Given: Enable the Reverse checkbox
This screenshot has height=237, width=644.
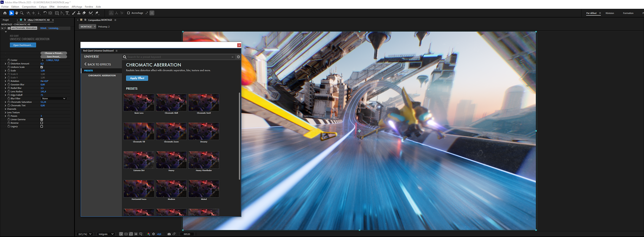Looking at the screenshot, I should coord(42,123).
